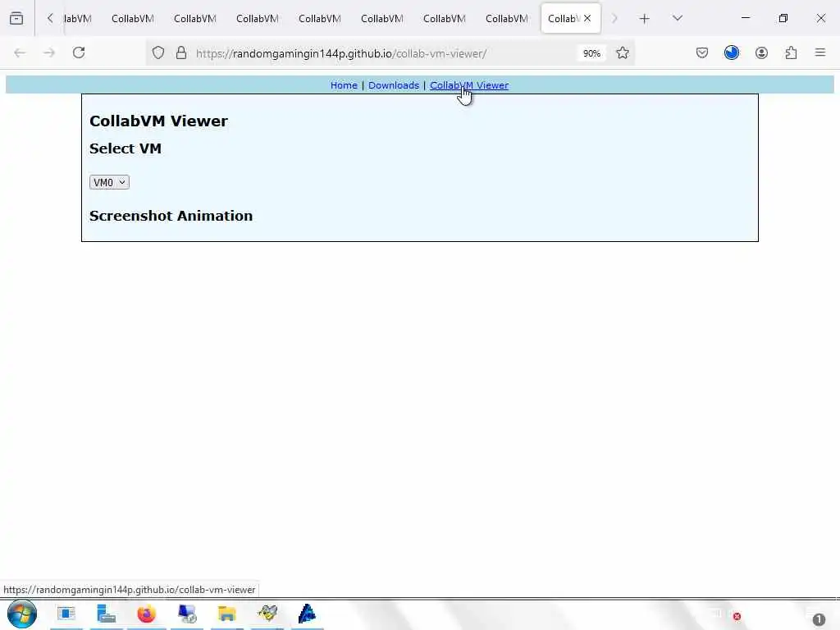Viewport: 840px width, 630px height.
Task: Reset the 90% zoom level indicator
Action: 591,53
